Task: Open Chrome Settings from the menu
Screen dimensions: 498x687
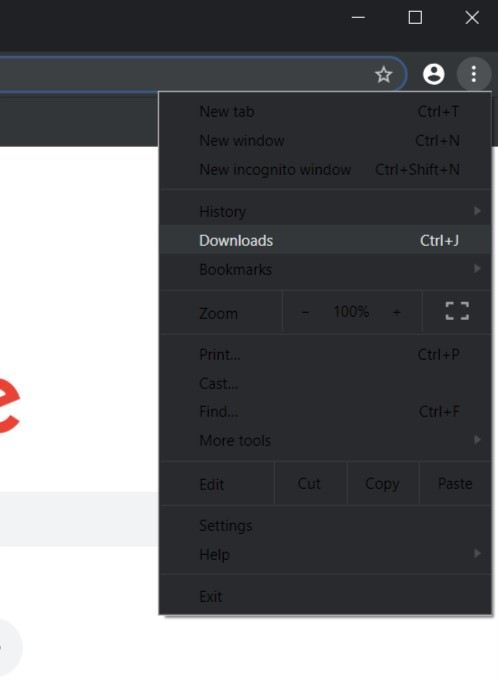Action: click(325, 525)
